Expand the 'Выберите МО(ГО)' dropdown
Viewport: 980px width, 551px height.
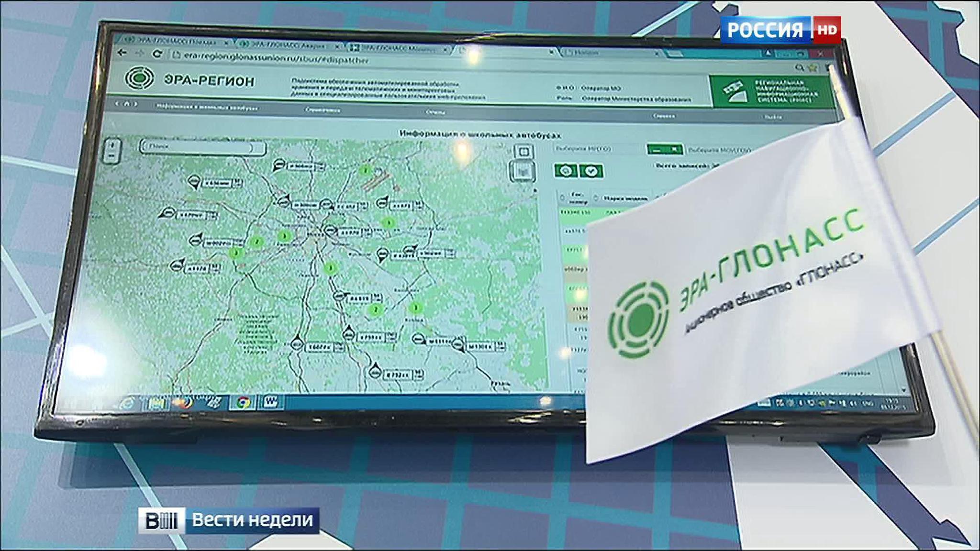(599, 148)
